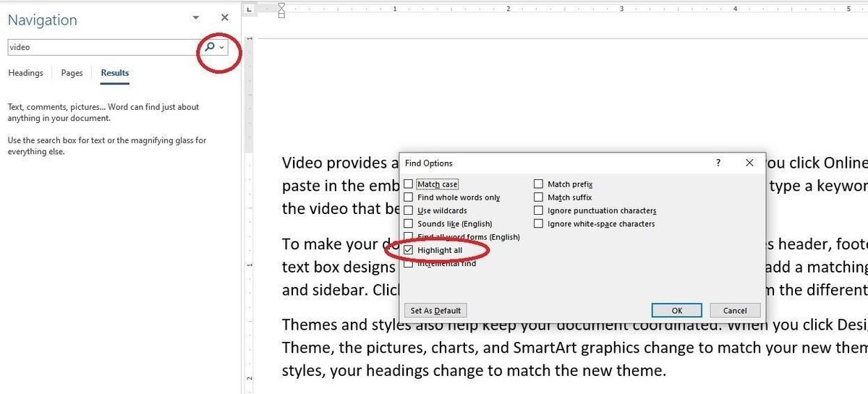Viewport: 868px width, 394px height.
Task: Enable Use wildcards option
Action: point(409,210)
